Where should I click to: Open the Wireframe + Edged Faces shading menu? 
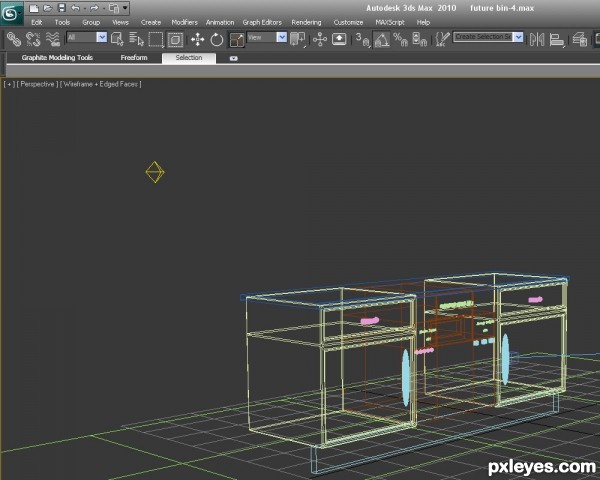point(101,84)
